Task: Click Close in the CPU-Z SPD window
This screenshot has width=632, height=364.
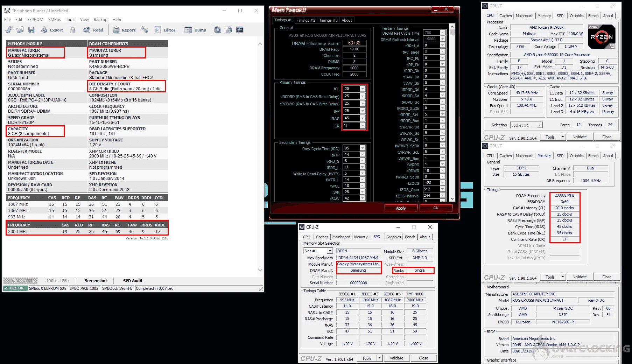Action: tap(423, 358)
